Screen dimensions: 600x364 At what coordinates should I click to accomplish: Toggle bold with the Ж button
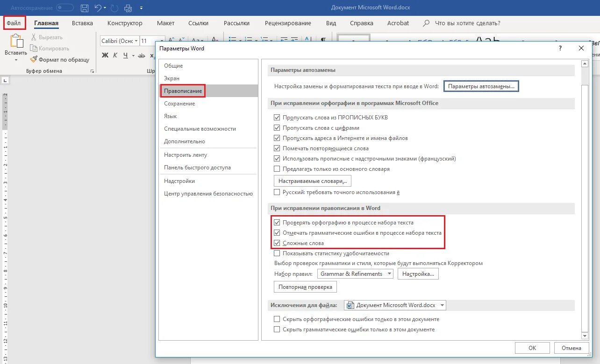click(x=105, y=55)
